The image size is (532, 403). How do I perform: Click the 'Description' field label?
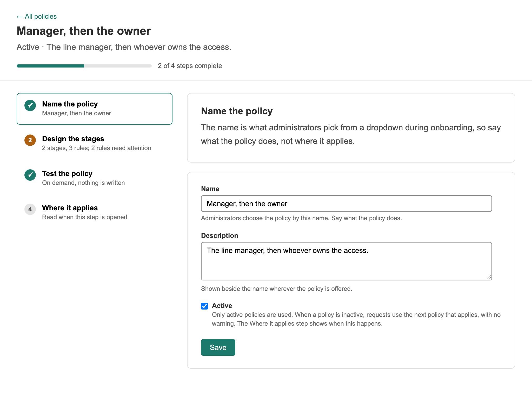[x=220, y=236]
